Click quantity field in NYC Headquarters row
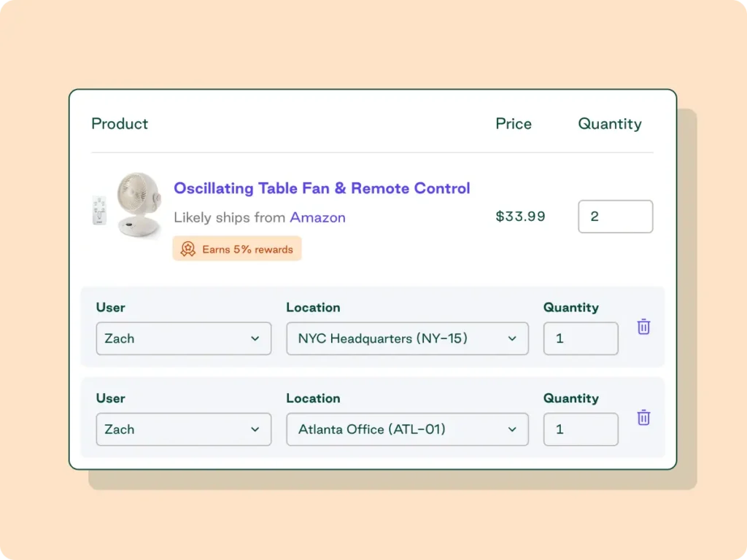 (581, 338)
